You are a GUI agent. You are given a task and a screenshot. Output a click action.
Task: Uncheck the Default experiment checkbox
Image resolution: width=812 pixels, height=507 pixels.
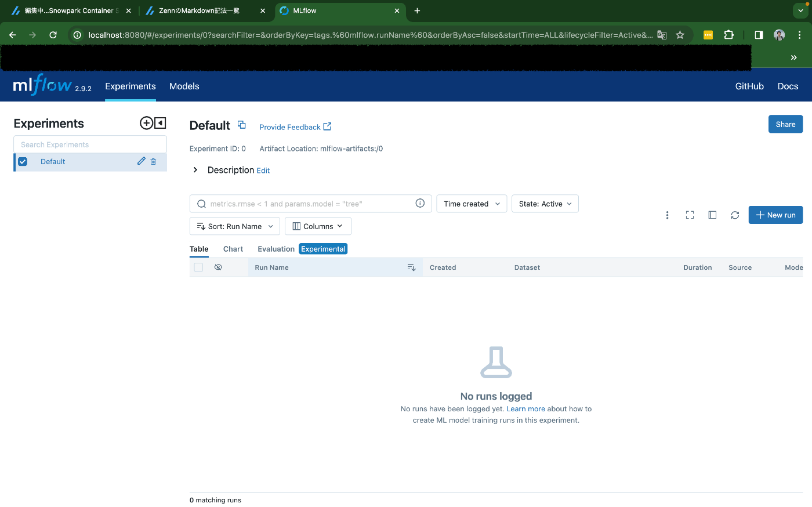23,162
